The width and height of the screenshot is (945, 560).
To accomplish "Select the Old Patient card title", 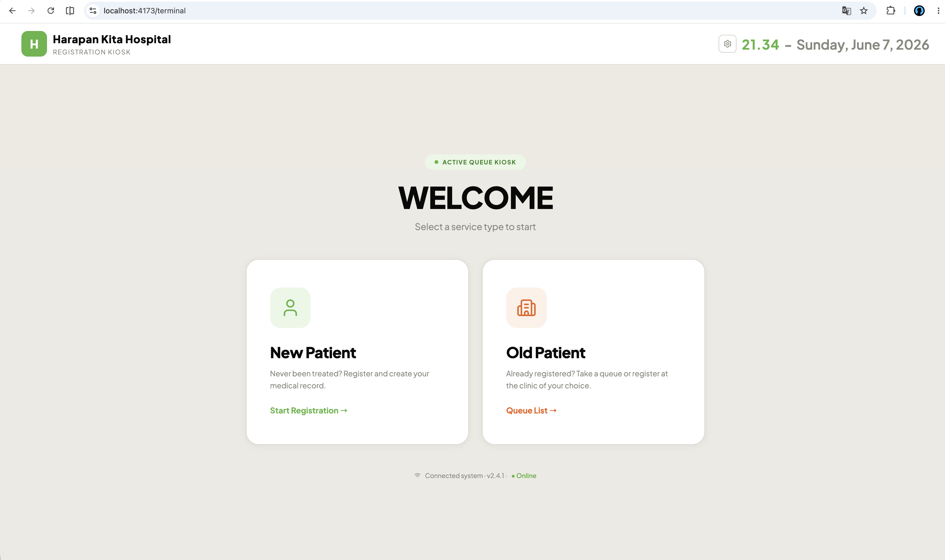I will point(546,353).
